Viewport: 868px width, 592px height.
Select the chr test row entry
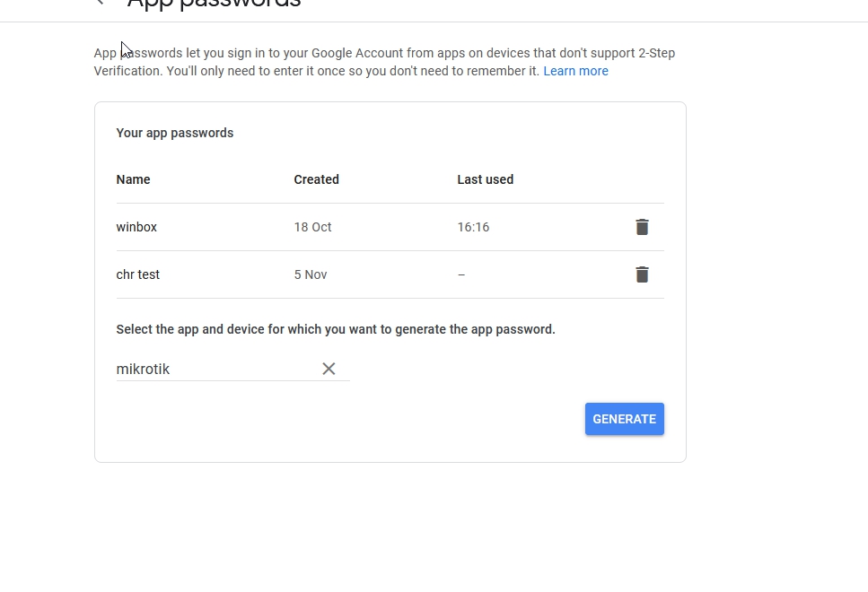[x=137, y=274]
